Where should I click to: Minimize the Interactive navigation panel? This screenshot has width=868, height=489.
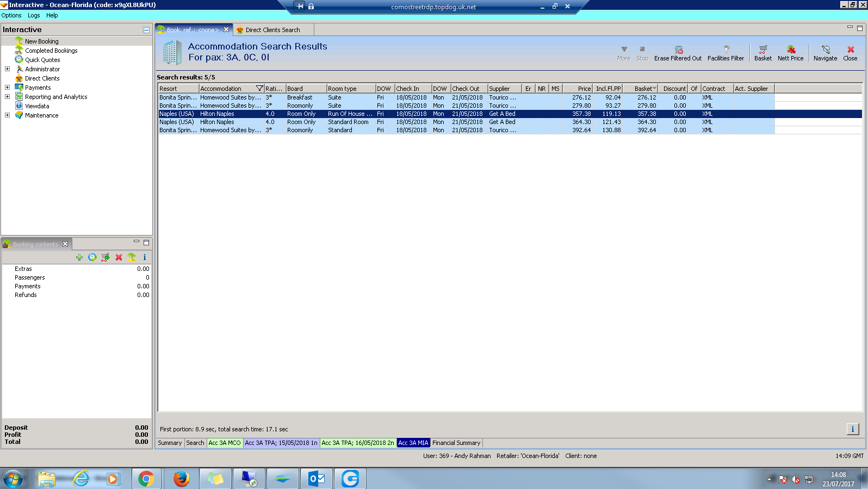146,30
